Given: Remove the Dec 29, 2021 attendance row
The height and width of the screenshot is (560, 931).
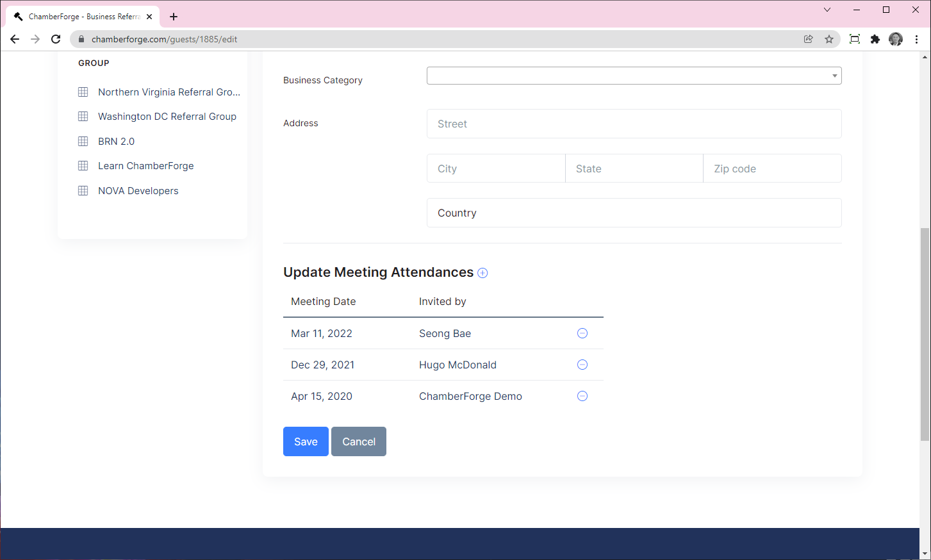Looking at the screenshot, I should tap(582, 365).
